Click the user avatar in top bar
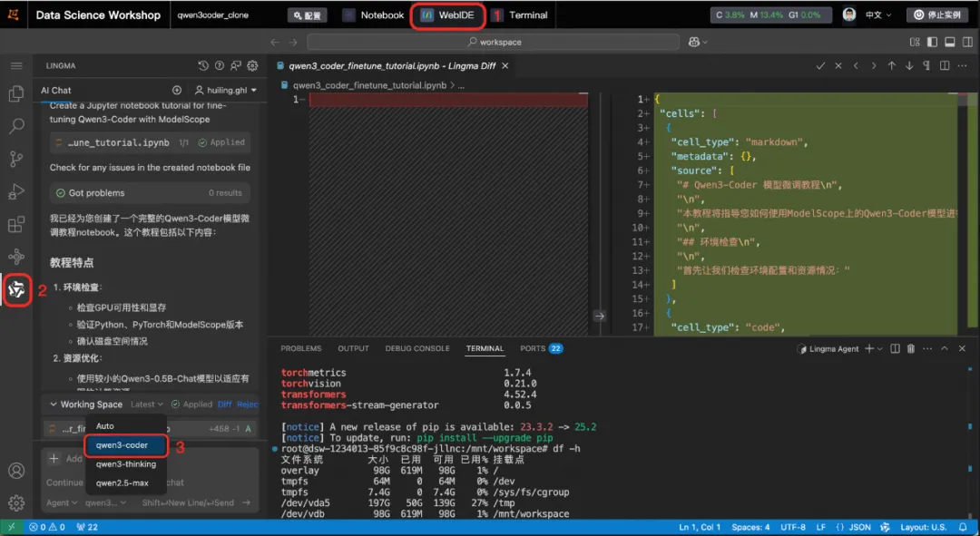 click(848, 15)
